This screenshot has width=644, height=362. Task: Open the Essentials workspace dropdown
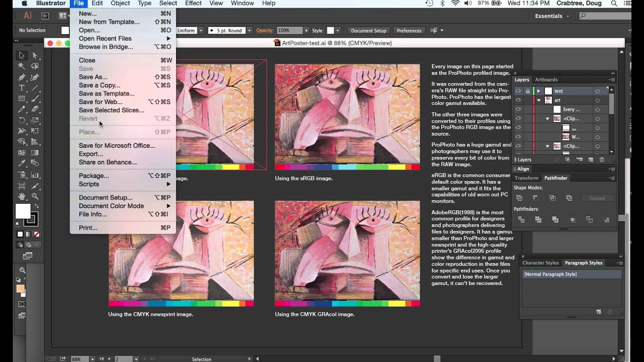tap(552, 16)
